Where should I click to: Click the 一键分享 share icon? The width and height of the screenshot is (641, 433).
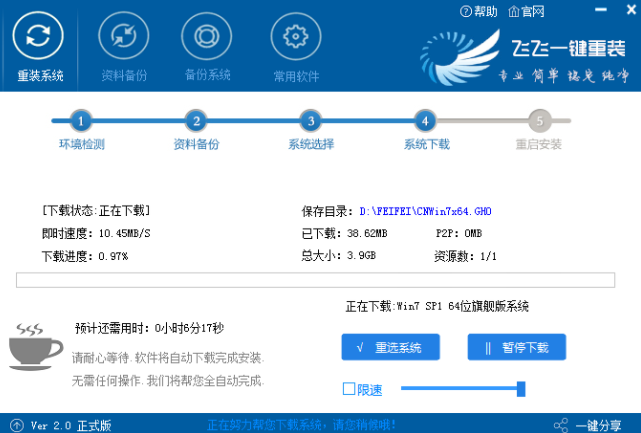point(562,425)
